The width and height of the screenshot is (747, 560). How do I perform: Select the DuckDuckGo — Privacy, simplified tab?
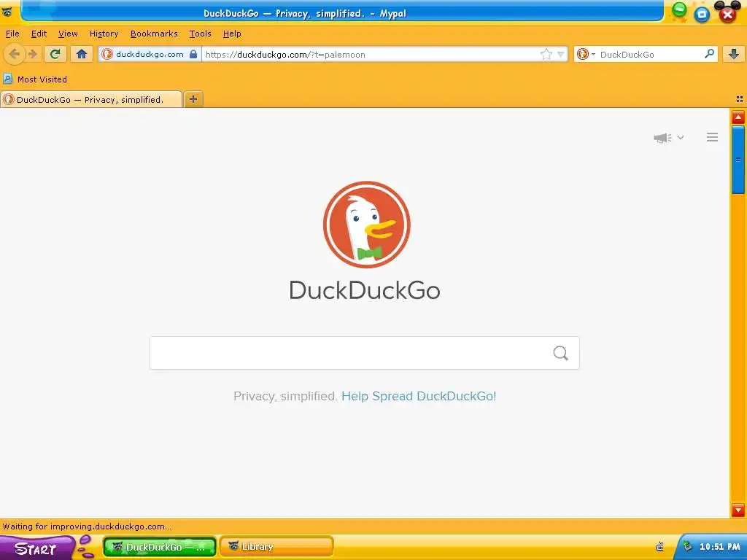91,99
